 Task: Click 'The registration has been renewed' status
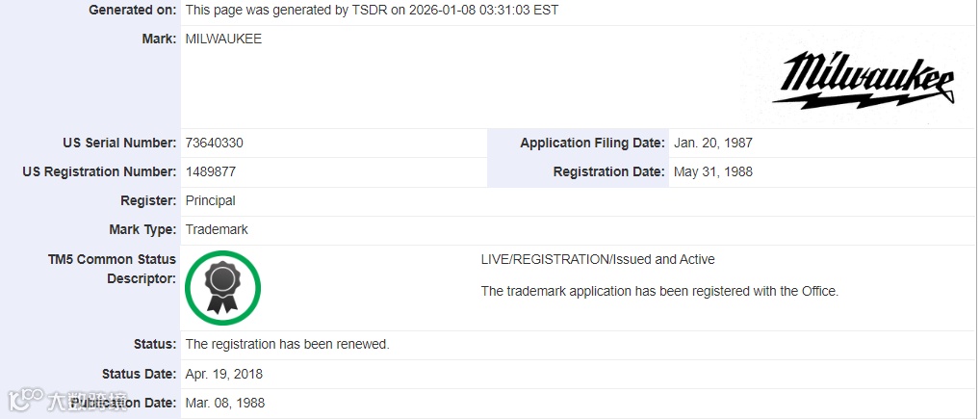[287, 344]
